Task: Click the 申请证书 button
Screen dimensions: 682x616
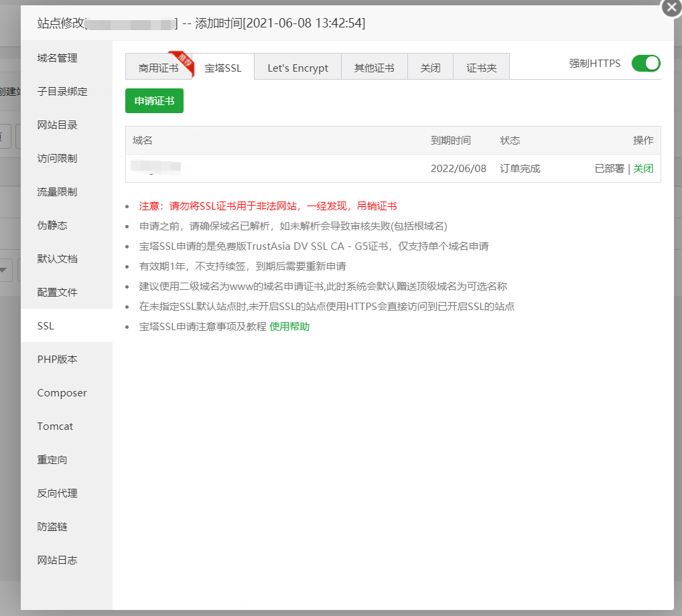Action: pyautogui.click(x=154, y=101)
